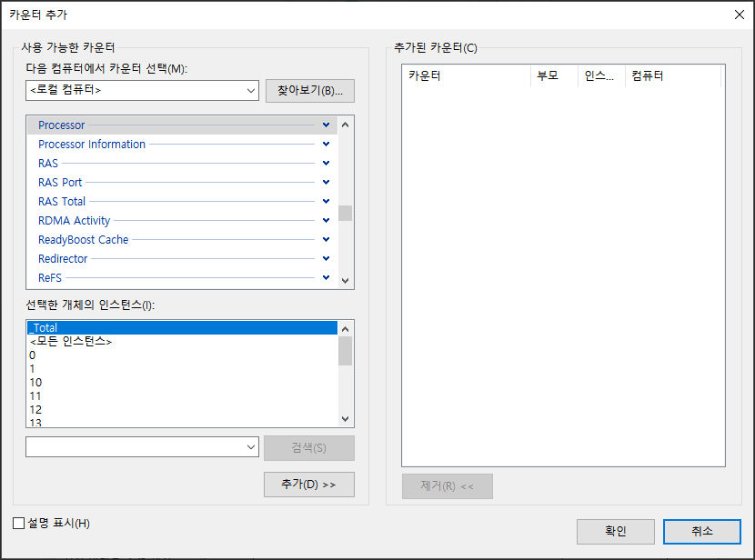Click the 찾아보기(B)... button

click(309, 91)
